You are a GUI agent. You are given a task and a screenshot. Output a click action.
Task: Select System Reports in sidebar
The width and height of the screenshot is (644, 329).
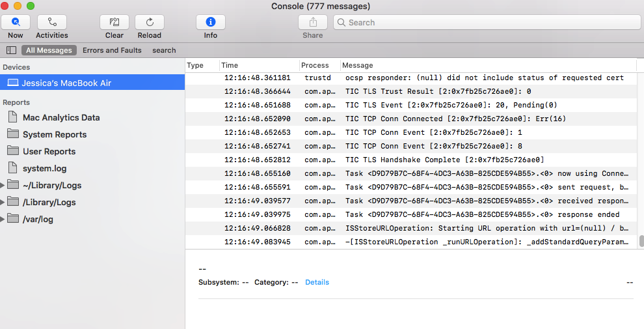click(55, 134)
